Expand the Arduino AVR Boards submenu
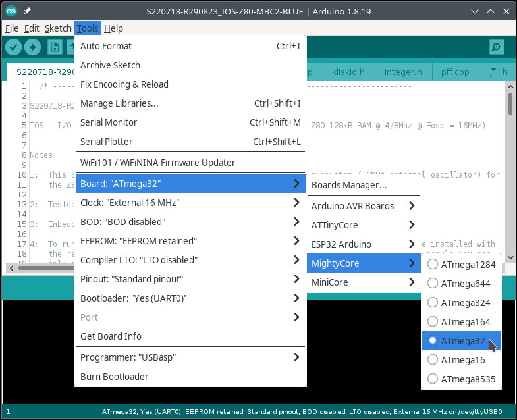This screenshot has width=517, height=420. point(364,206)
